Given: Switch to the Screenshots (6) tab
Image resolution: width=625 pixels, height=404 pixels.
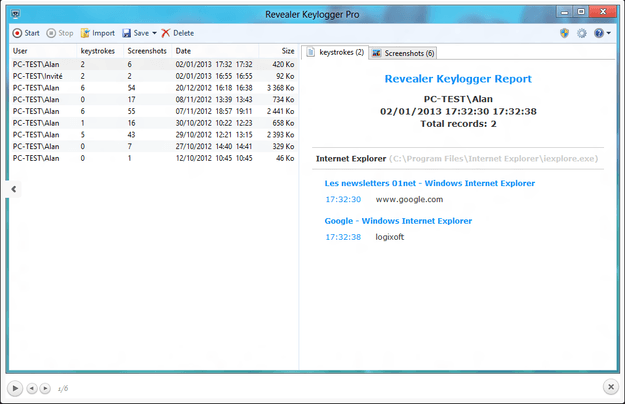Looking at the screenshot, I should click(x=403, y=53).
